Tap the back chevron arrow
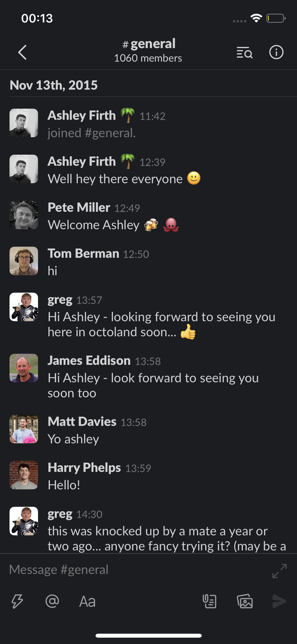This screenshot has width=297, height=644. (x=22, y=52)
